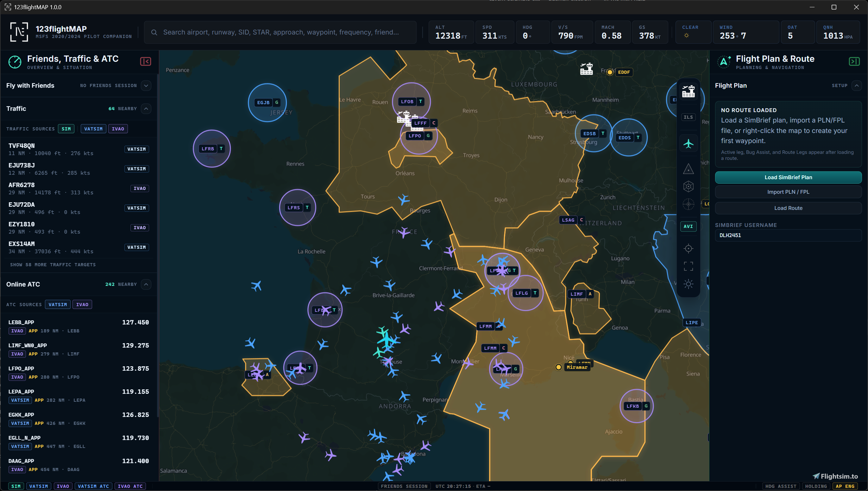Screen dimensions: 868x491
Task: Click FRIENDS SESSION in status bar
Action: [404, 486]
